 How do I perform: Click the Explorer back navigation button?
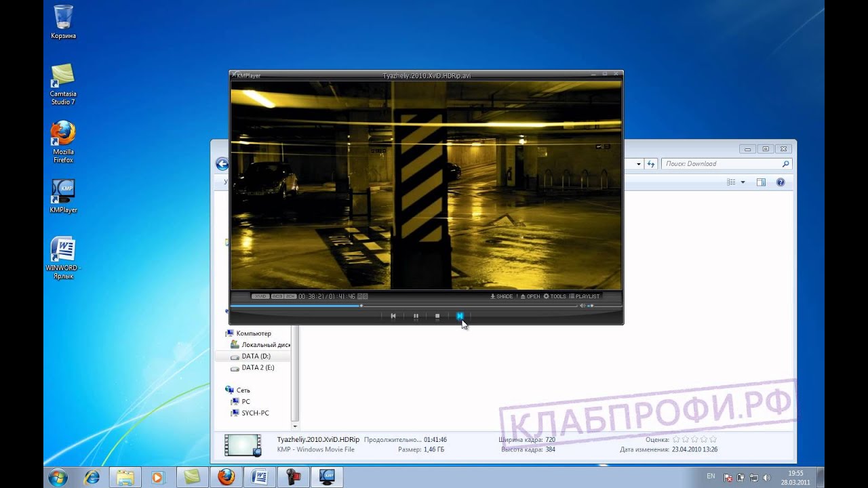pyautogui.click(x=222, y=163)
